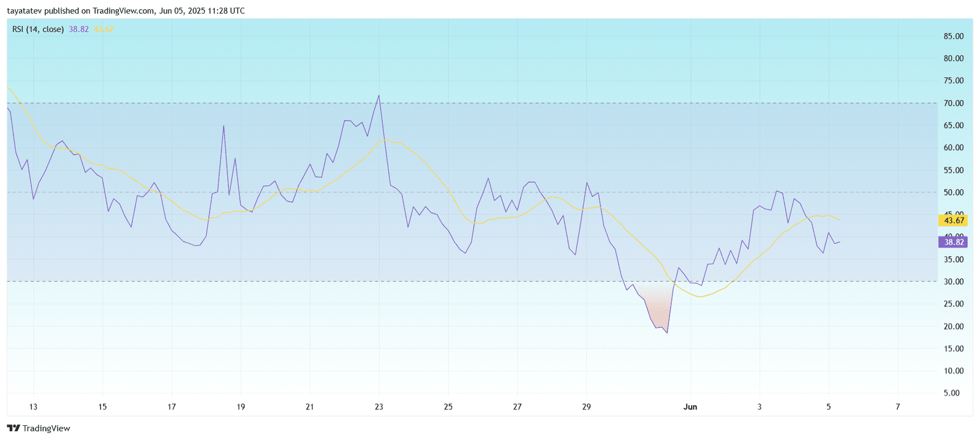Image resolution: width=980 pixels, height=440 pixels.
Task: Click the 85.00 label on the scale
Action: [954, 36]
